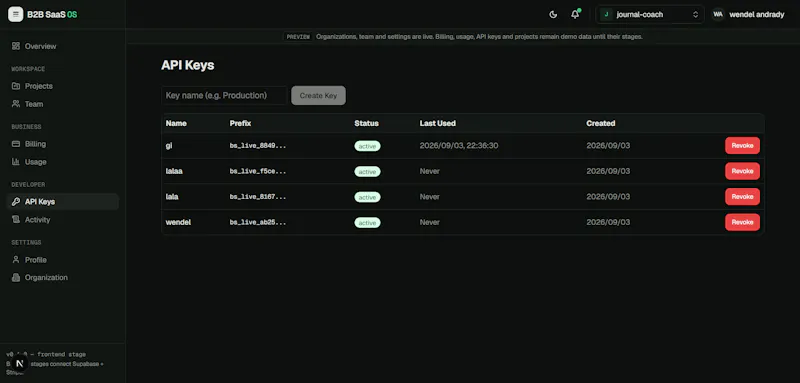The image size is (800, 383).
Task: Revoke the gi API key
Action: [x=742, y=145]
